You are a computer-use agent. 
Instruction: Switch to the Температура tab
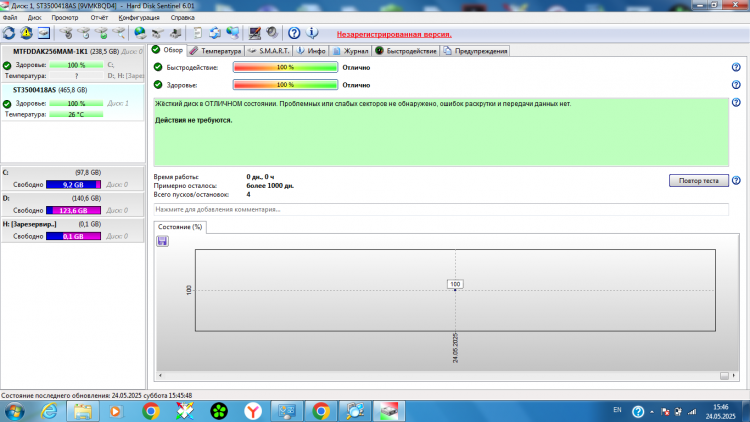pyautogui.click(x=216, y=51)
